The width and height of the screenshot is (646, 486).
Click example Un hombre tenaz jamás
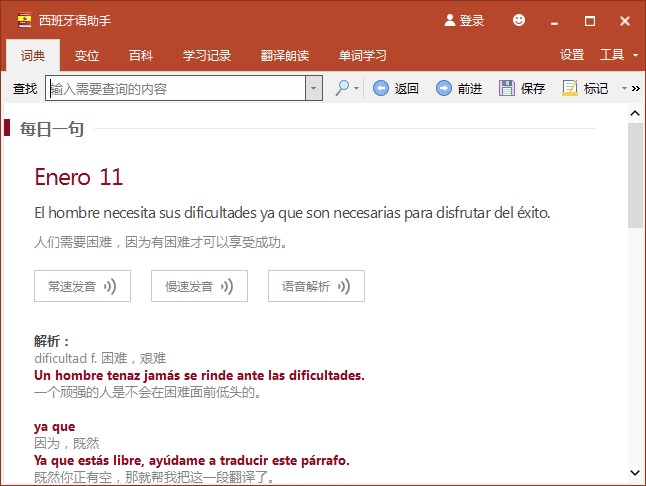click(x=199, y=375)
